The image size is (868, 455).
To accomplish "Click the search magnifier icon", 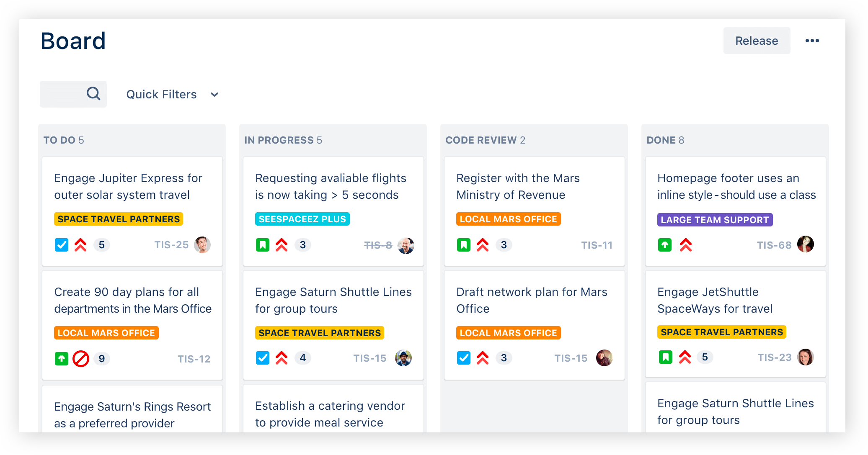I will click(x=93, y=93).
